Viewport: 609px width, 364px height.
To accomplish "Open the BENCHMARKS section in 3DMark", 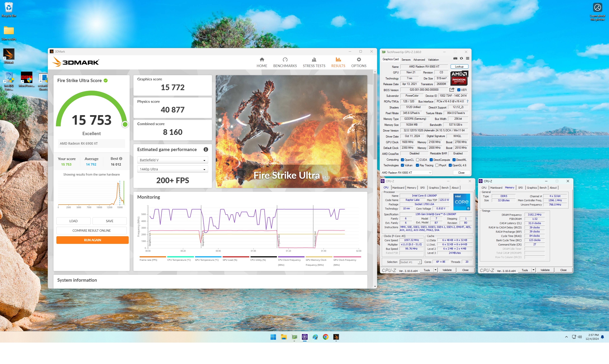I will (x=285, y=62).
